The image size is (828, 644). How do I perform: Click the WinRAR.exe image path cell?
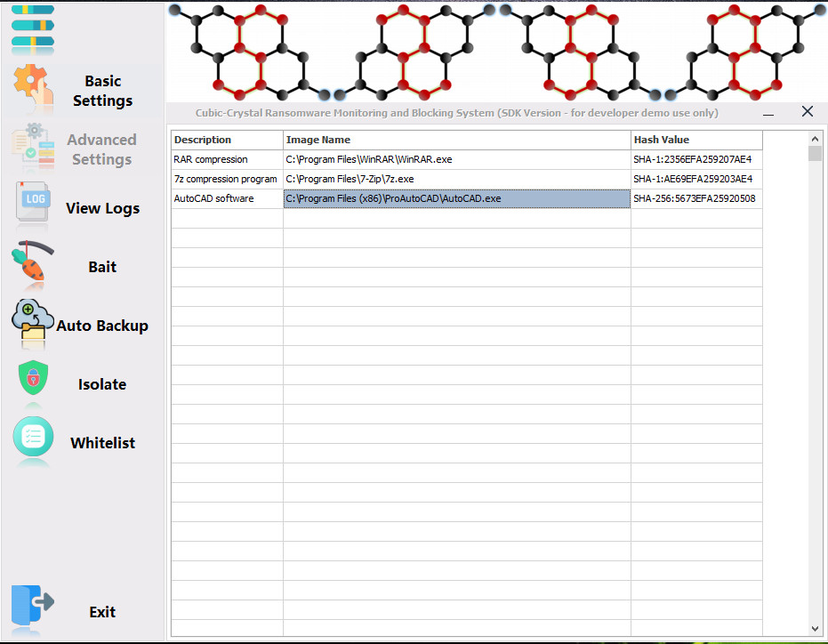point(457,159)
